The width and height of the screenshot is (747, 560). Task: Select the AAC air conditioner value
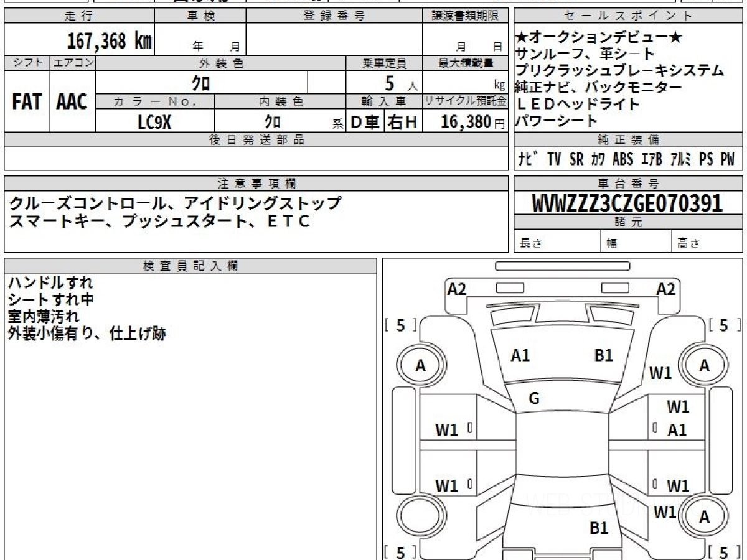(72, 102)
